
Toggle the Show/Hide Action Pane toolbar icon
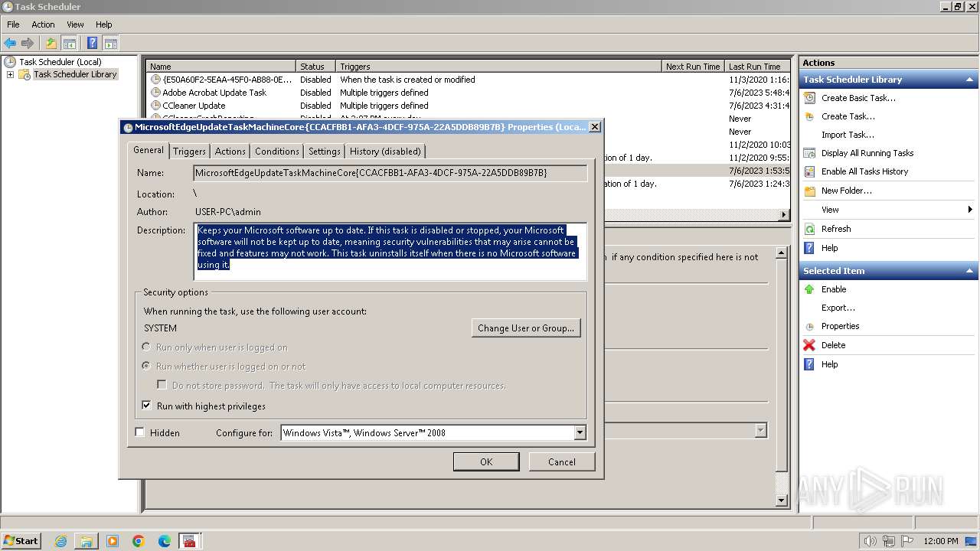pos(110,44)
